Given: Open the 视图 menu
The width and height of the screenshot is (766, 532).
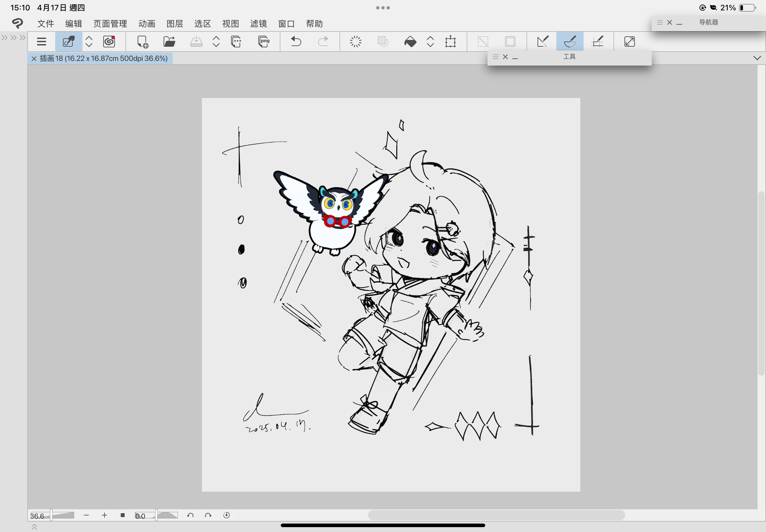Looking at the screenshot, I should click(x=231, y=24).
